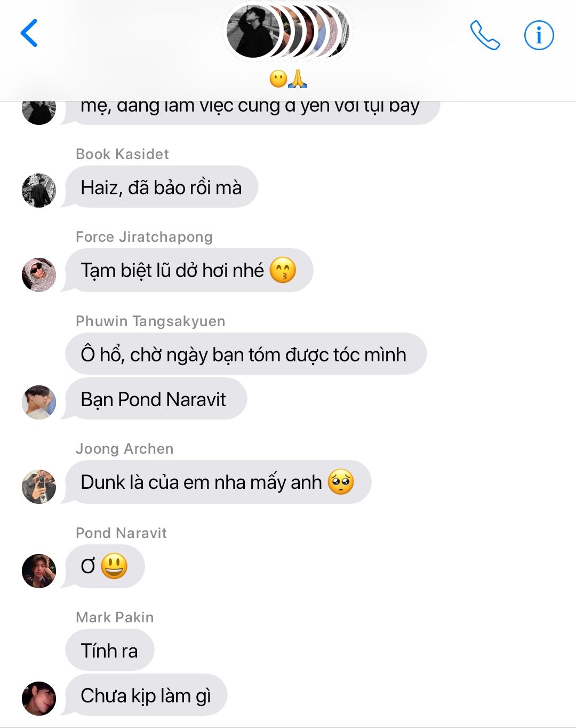Start a voice call with phone icon
Viewport: 576px width, 728px height.
click(485, 35)
